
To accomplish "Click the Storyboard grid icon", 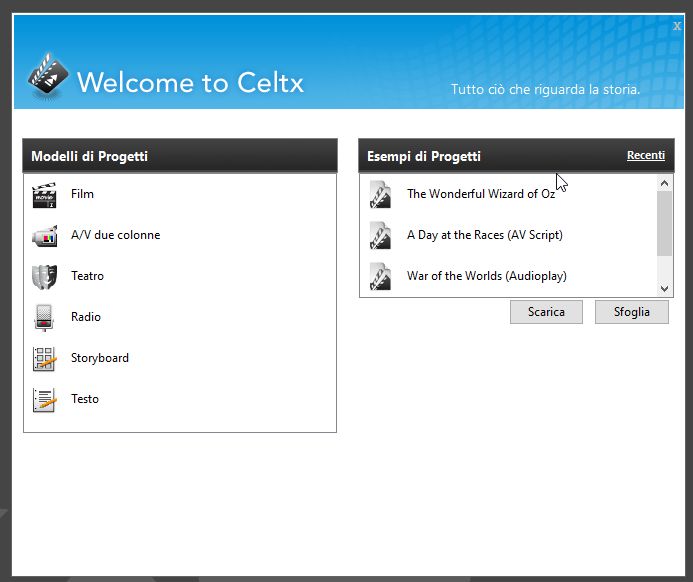I will coord(44,358).
